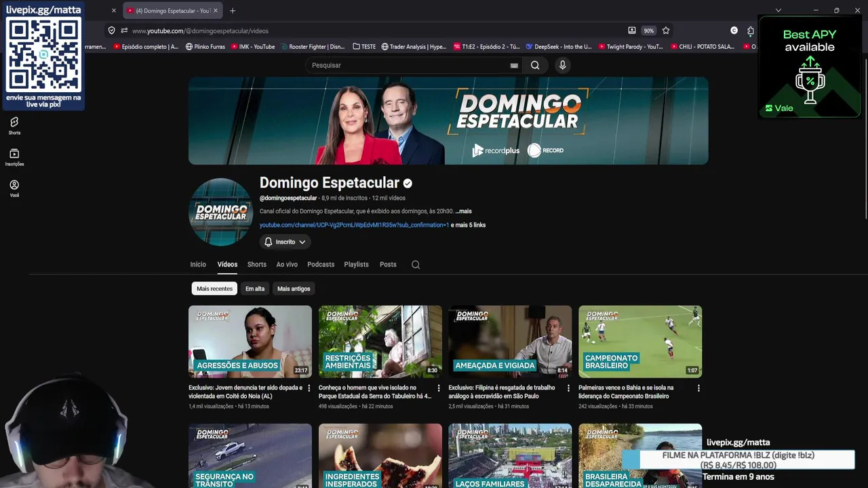Click the Ingredientes Inesperados thumbnail
Screen dimensions: 868x488
[380, 455]
